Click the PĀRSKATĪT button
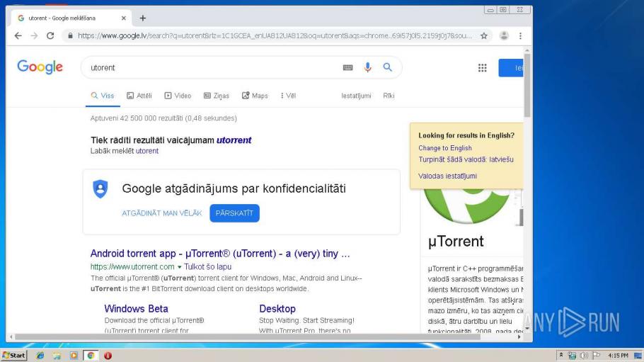 click(234, 213)
